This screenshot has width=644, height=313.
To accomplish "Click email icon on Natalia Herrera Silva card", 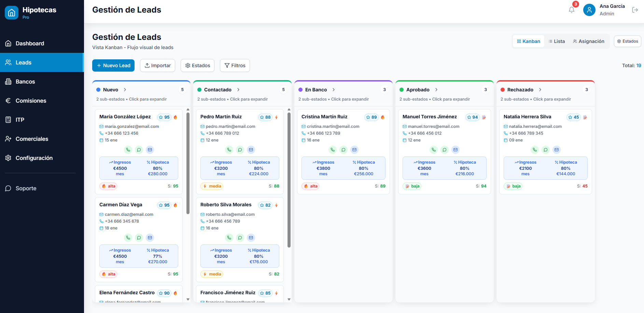I will pos(557,150).
